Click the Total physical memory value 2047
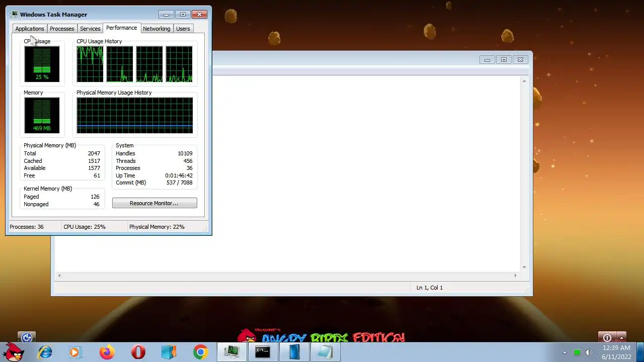The width and height of the screenshot is (644, 362). point(94,153)
